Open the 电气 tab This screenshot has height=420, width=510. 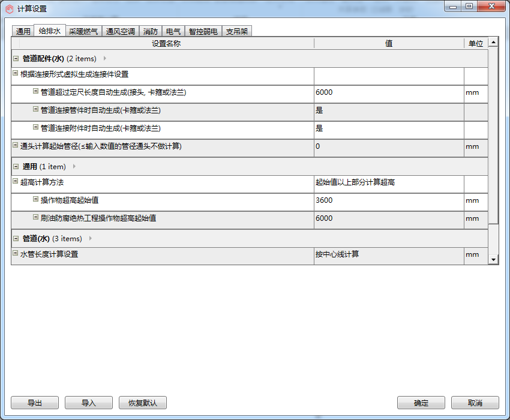point(173,31)
